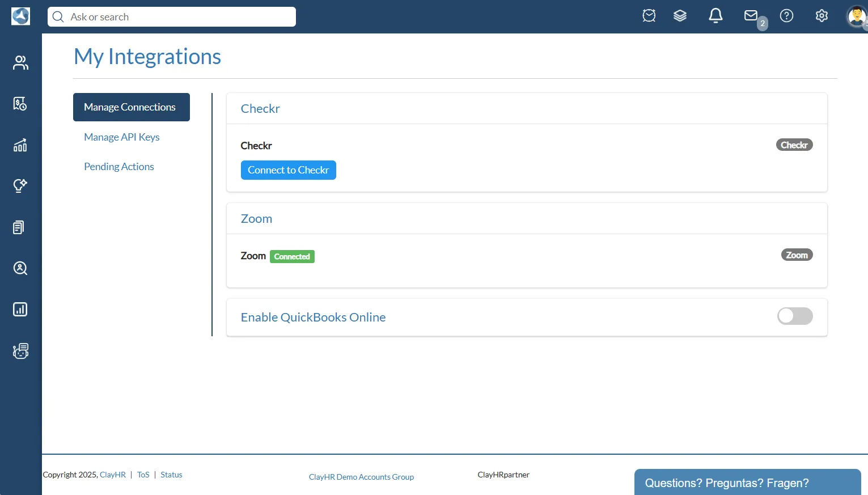Click the Zoom section heading
868x495 pixels.
256,219
